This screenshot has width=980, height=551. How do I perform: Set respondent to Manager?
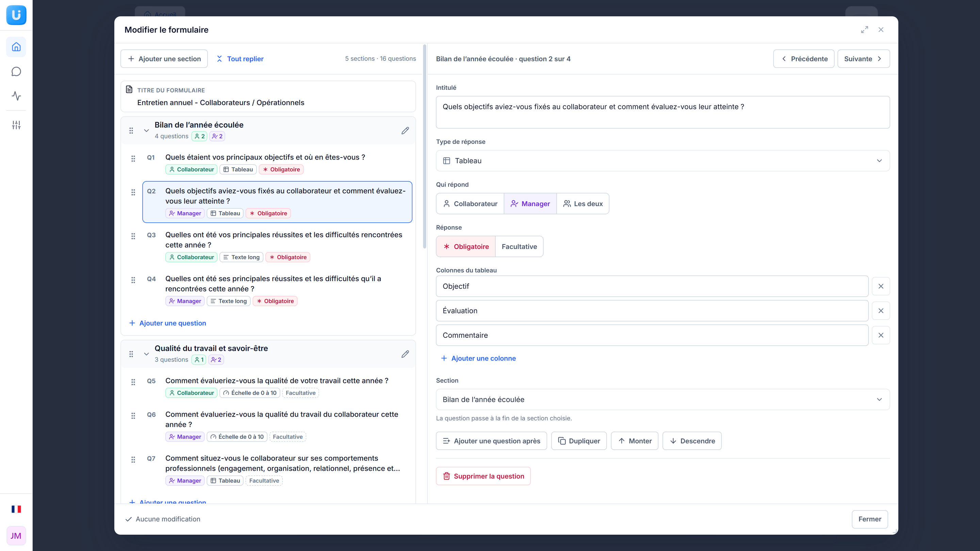click(x=530, y=204)
